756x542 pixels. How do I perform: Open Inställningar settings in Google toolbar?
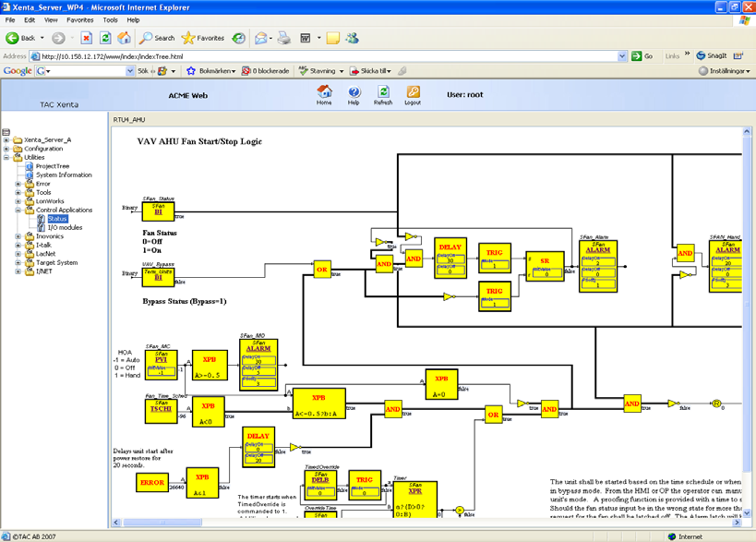(x=725, y=71)
